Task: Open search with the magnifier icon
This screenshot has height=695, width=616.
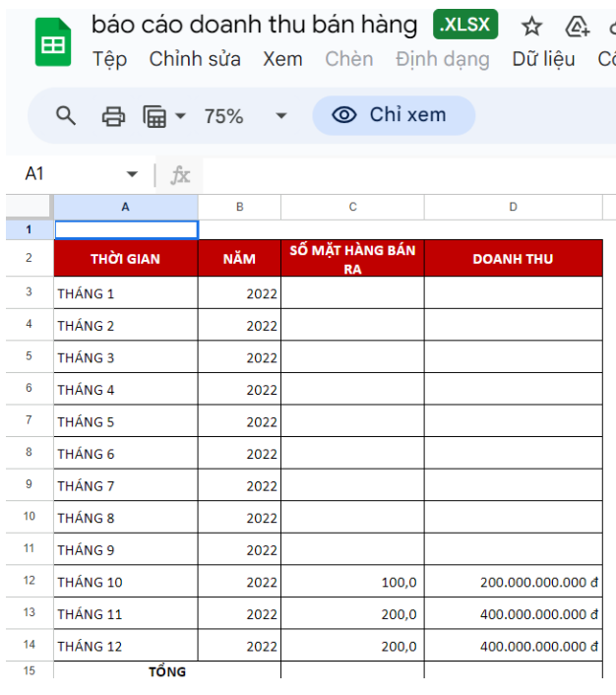Action: pyautogui.click(x=66, y=116)
